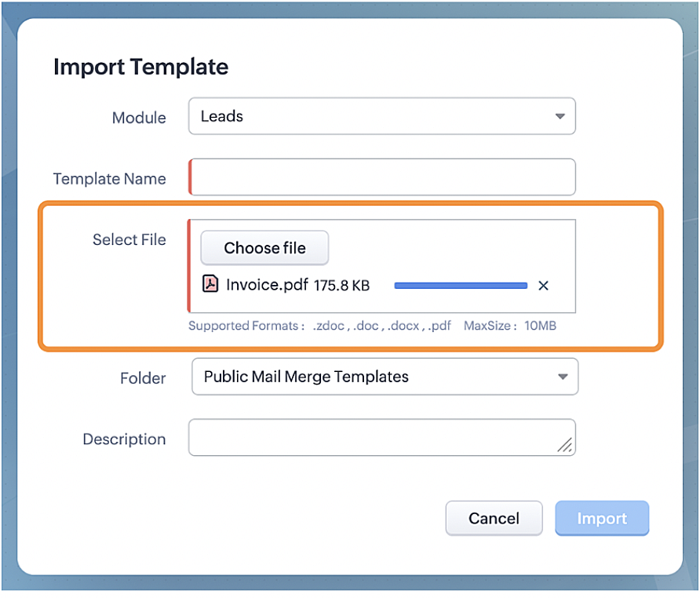Click the blue upload progress bar
The height and width of the screenshot is (598, 700).
point(461,286)
